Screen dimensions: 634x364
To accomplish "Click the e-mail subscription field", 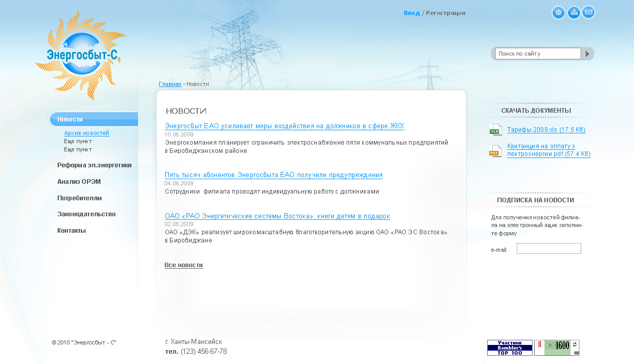I will (x=549, y=249).
